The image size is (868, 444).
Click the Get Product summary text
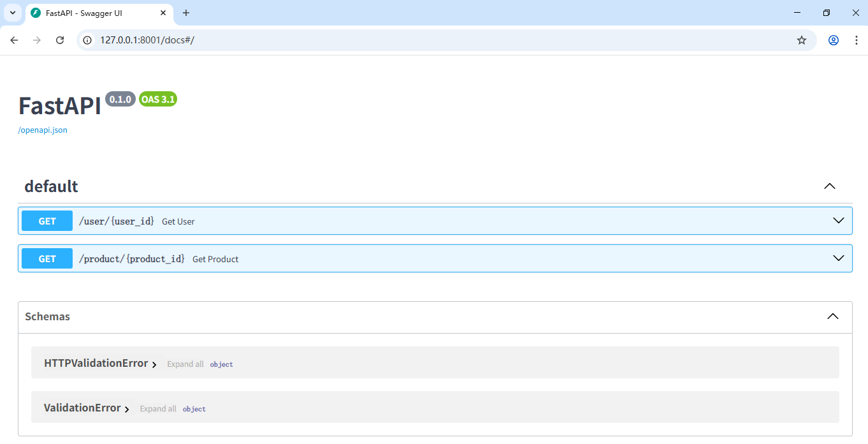[x=215, y=259]
